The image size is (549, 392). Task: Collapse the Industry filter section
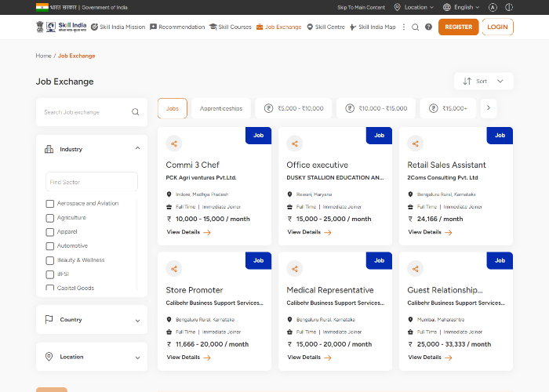(x=137, y=148)
